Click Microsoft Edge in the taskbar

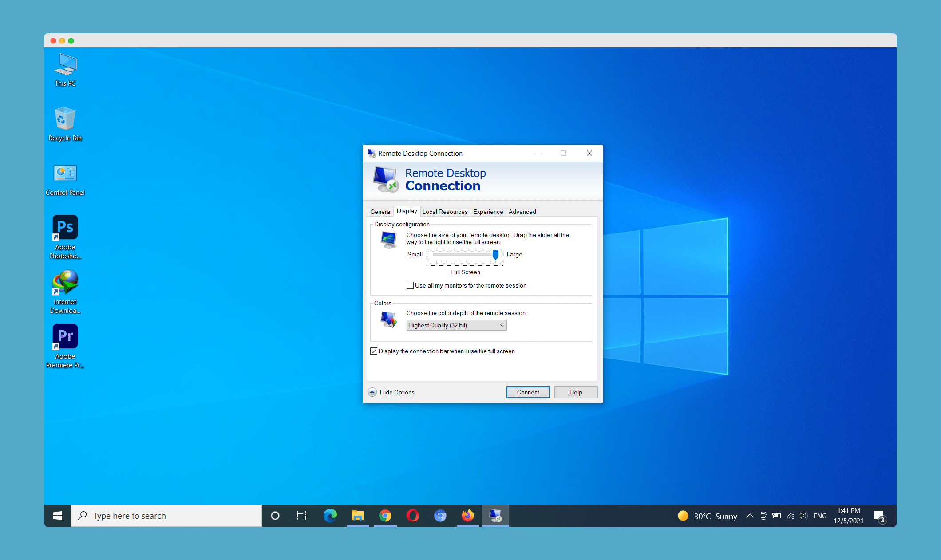point(330,516)
